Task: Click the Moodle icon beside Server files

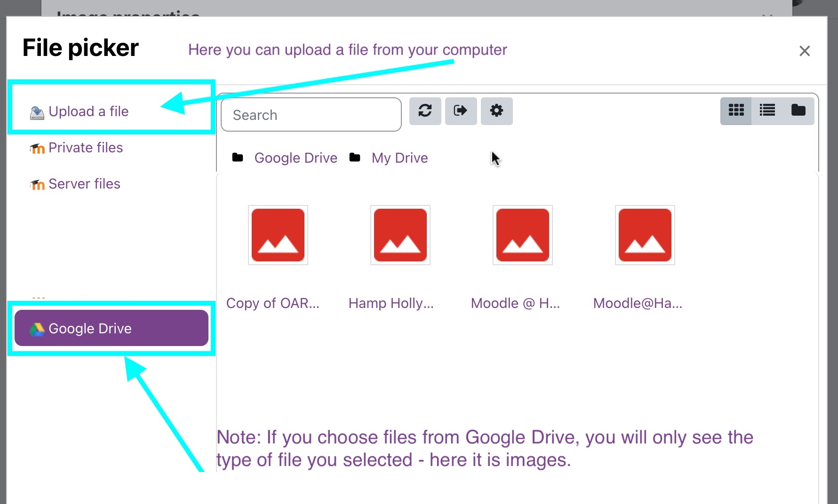Action: click(37, 185)
